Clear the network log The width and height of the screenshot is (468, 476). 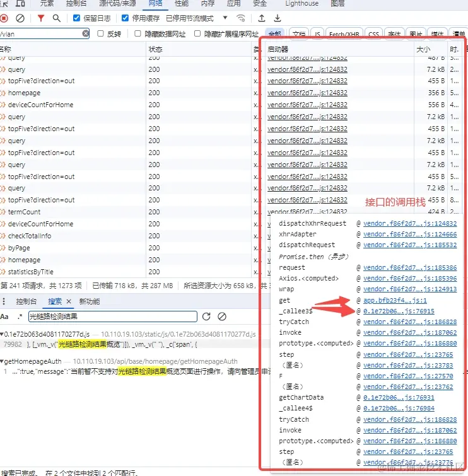[20, 18]
